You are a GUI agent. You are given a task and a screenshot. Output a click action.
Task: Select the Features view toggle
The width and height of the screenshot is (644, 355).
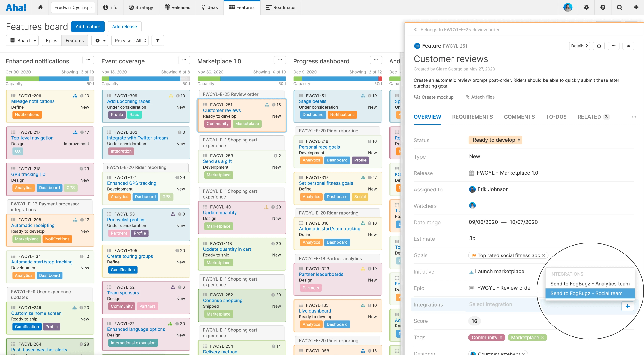click(75, 40)
